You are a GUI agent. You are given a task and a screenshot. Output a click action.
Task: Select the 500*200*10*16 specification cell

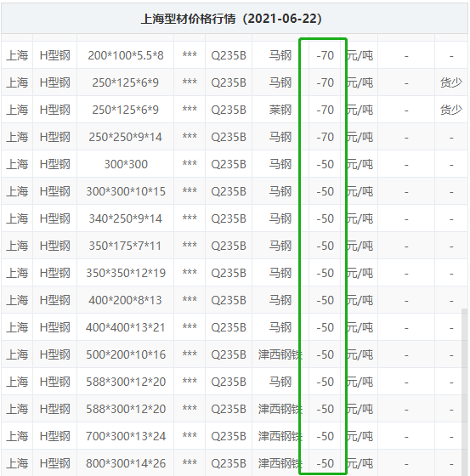[126, 354]
